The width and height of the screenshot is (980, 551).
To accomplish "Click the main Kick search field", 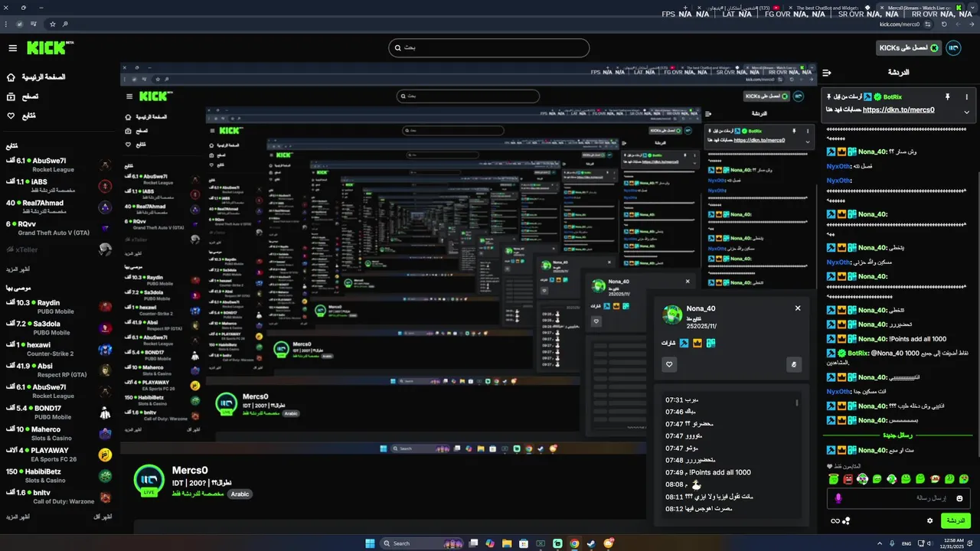I will 488,47.
